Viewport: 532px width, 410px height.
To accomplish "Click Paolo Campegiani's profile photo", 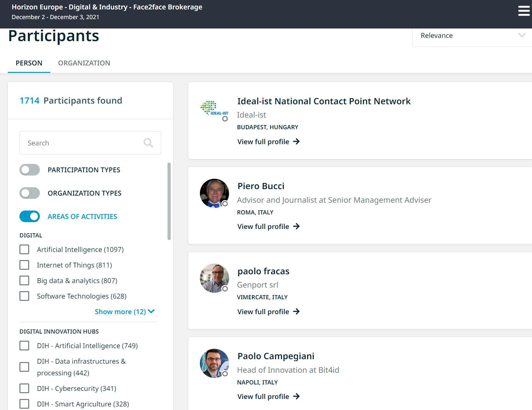I will click(214, 363).
